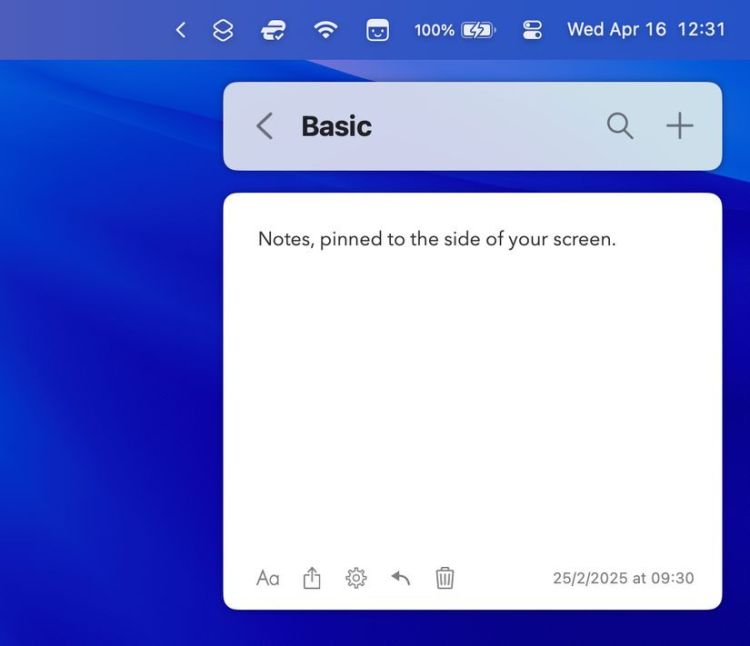Open the stacked layers menu bar icon

(x=224, y=30)
